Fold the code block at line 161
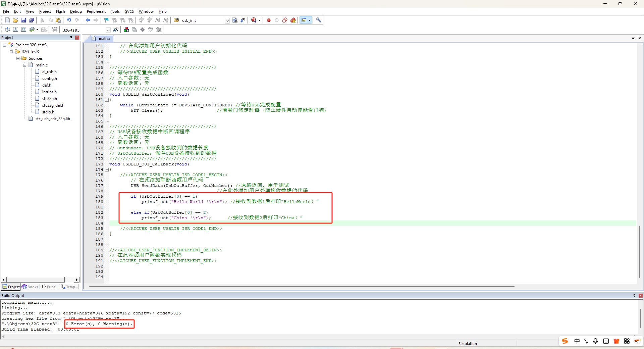The height and width of the screenshot is (349, 644). [107, 100]
